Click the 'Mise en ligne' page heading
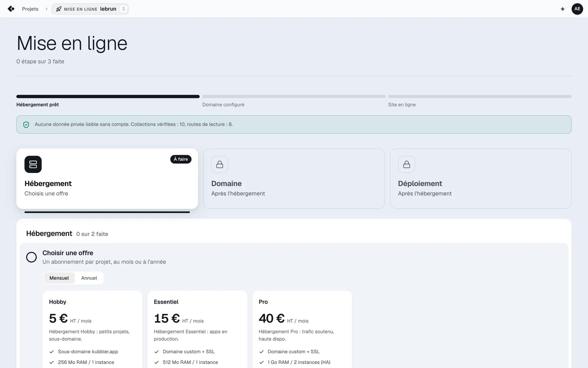Screen dimensions: 588x368 point(72,43)
